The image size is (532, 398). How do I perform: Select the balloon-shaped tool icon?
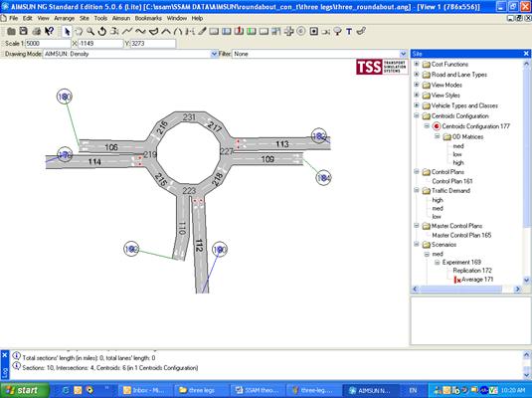point(337,32)
